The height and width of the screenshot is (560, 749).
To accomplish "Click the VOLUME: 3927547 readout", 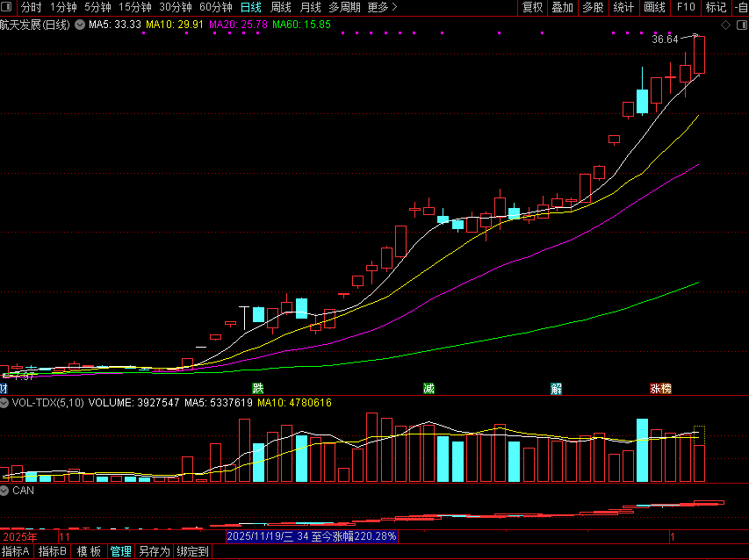I will pos(133,403).
